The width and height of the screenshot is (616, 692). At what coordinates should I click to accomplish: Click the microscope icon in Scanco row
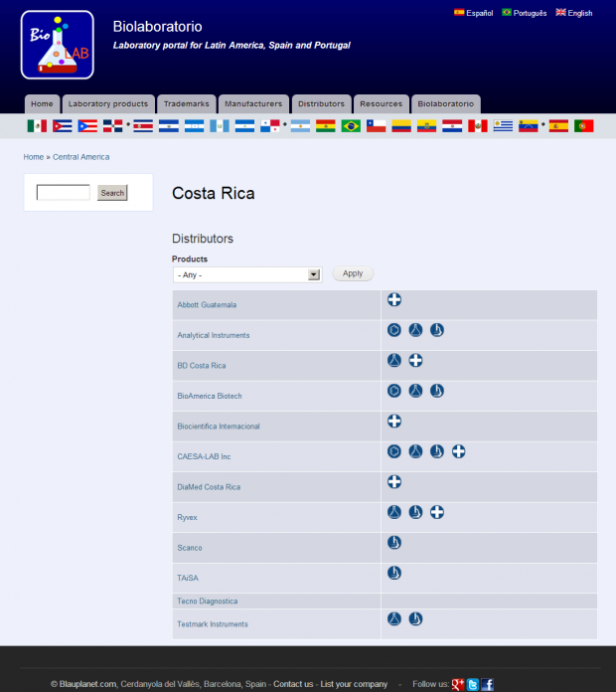(x=394, y=543)
